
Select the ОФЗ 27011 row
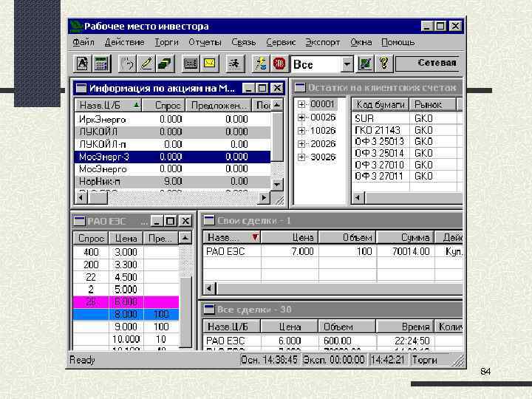pos(407,176)
